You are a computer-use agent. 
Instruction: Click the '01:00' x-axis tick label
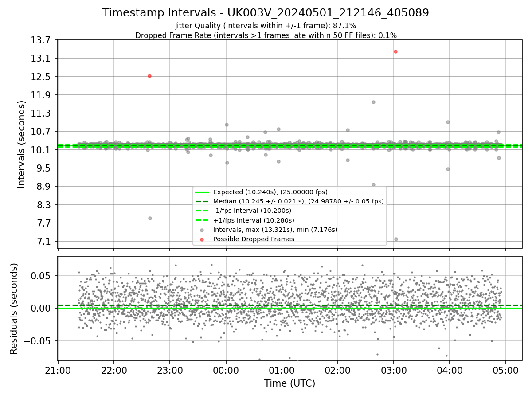click(282, 370)
